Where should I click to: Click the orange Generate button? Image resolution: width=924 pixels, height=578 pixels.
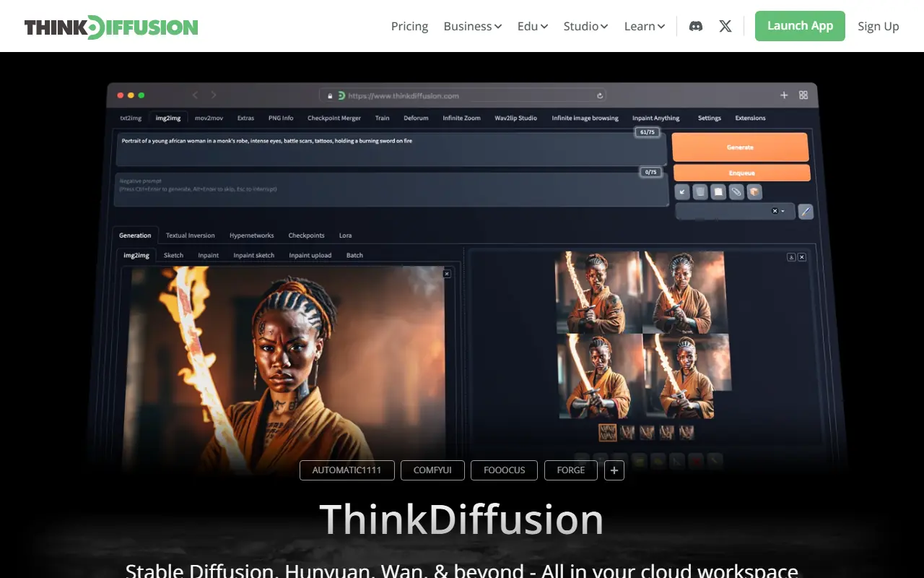741,147
